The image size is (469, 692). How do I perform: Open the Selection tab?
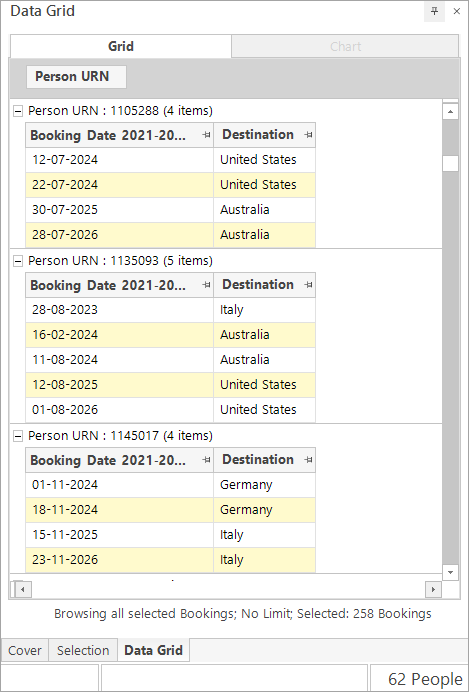(83, 651)
